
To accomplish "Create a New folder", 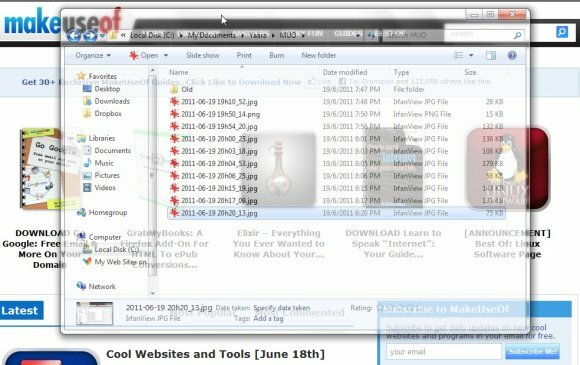I will tap(318, 55).
